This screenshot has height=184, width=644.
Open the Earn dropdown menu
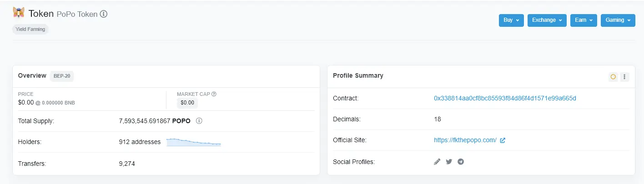click(584, 20)
